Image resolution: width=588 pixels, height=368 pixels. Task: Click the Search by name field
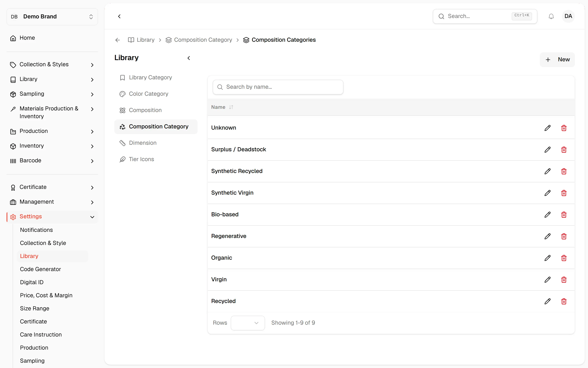pos(278,87)
